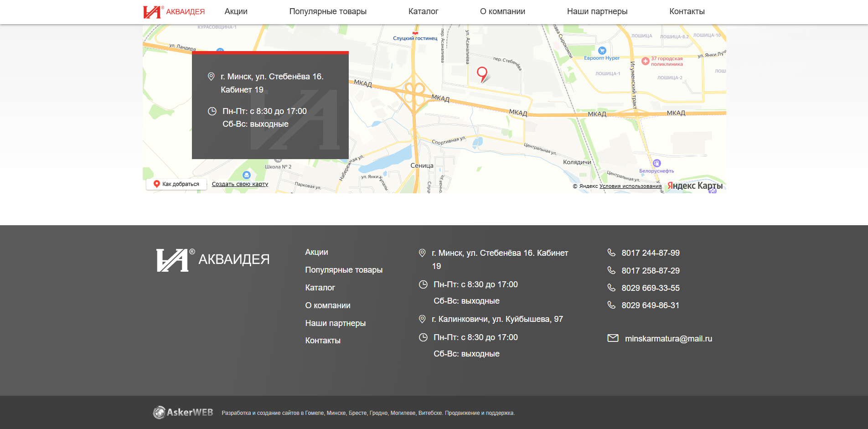Screen dimensions: 868x429
Task: Select the 37 городская поликлиника map marker
Action: (x=646, y=61)
